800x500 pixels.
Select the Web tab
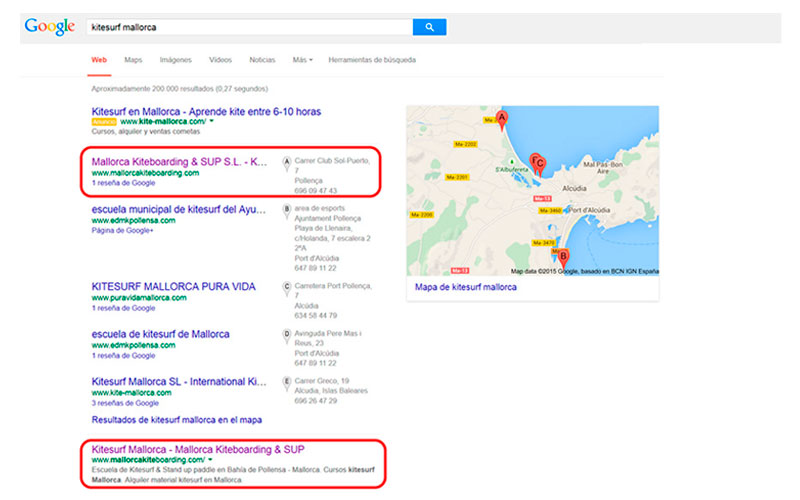point(99,60)
